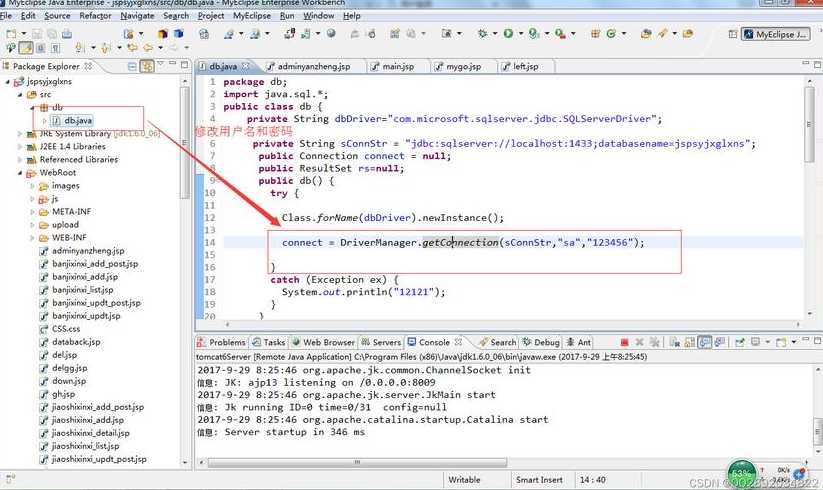This screenshot has width=823, height=490.
Task: Click the Package Explorer vertical scrollbar
Action: pyautogui.click(x=184, y=142)
